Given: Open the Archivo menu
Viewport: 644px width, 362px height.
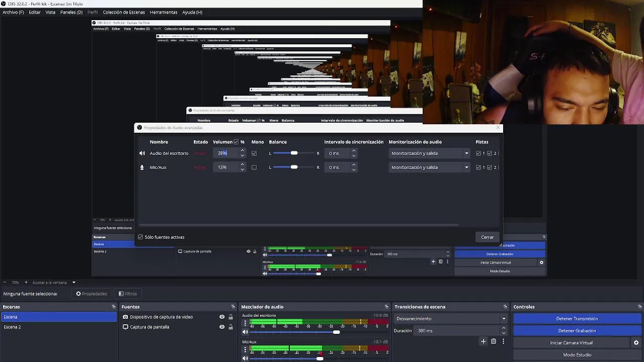Looking at the screenshot, I should (13, 12).
